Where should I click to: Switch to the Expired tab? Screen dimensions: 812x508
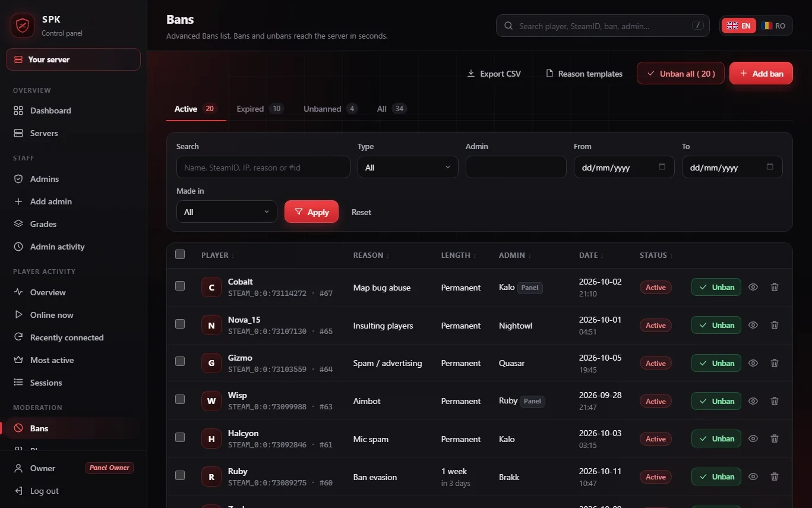click(260, 109)
